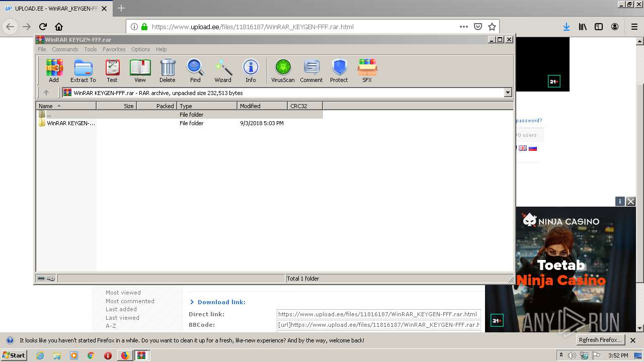Screen dimensions: 644x362
Task: Sort by the CRC32 column header
Action: coord(305,106)
